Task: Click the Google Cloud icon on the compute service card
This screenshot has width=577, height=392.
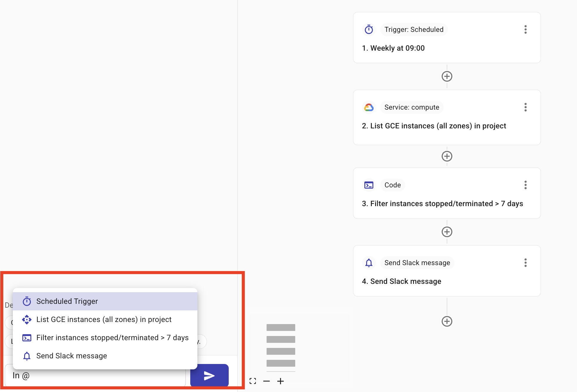Action: pos(369,107)
